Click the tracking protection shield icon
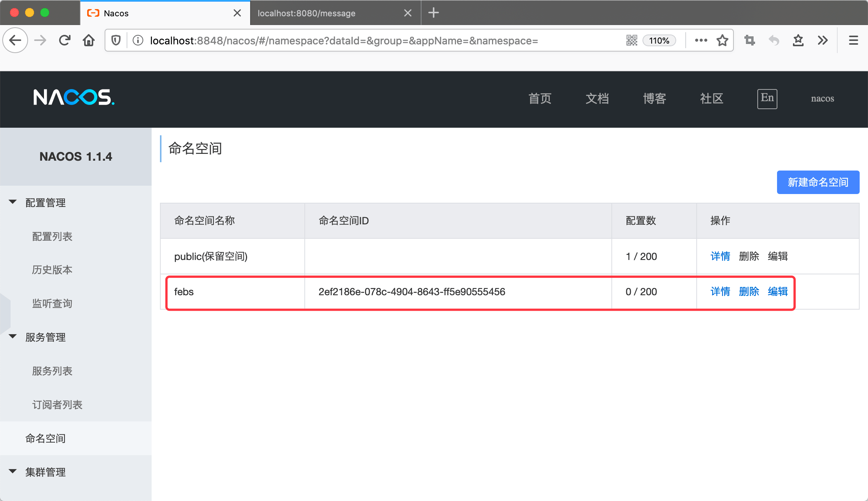The image size is (868, 501). [116, 40]
